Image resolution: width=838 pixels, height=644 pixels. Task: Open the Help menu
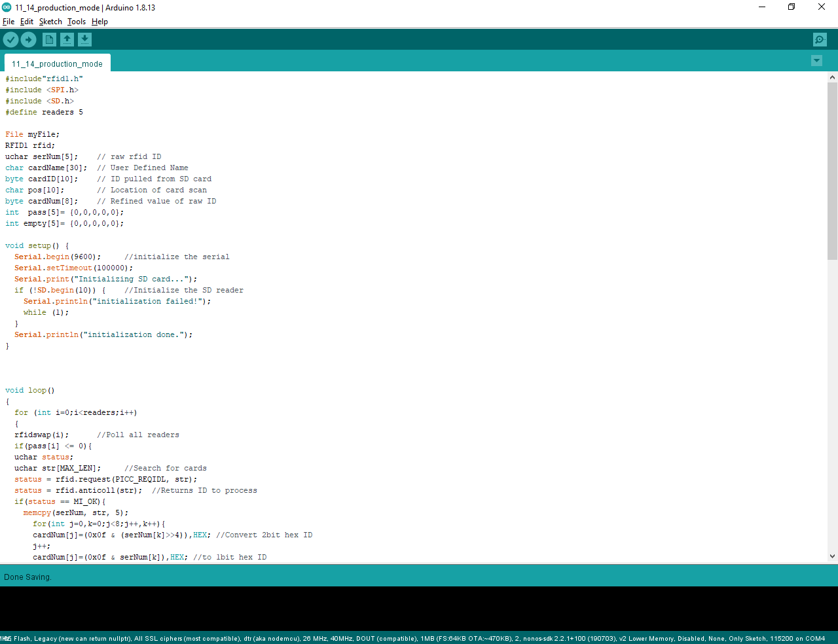click(x=100, y=22)
